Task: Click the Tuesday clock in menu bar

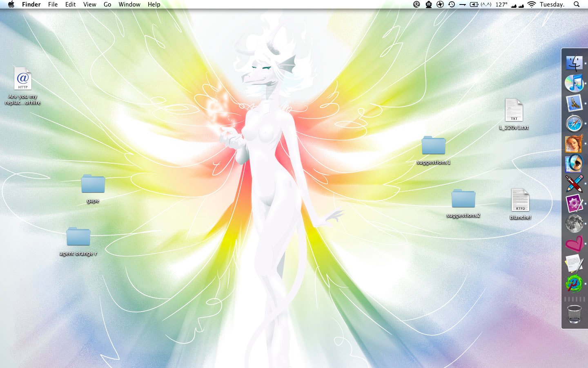Action: [552, 4]
